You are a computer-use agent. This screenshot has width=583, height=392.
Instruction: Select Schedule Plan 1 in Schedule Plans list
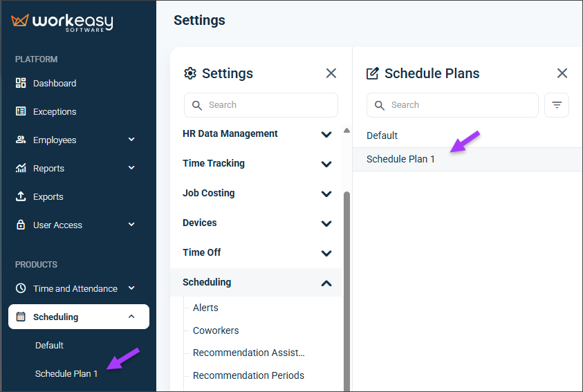pyautogui.click(x=468, y=160)
